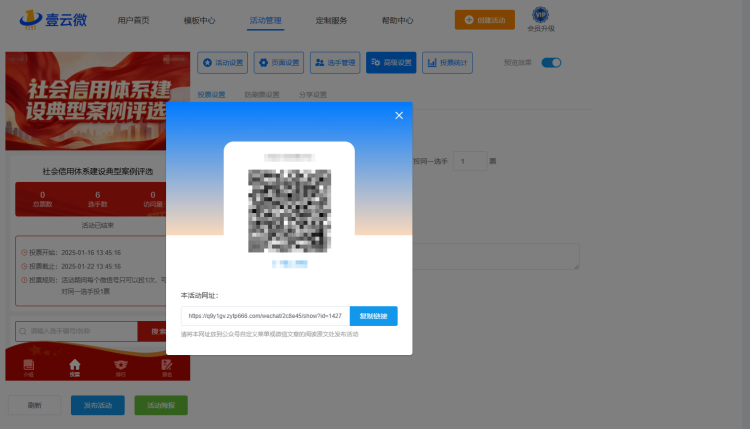Click the blue 发布活动 button
The width and height of the screenshot is (750, 429).
[98, 405]
